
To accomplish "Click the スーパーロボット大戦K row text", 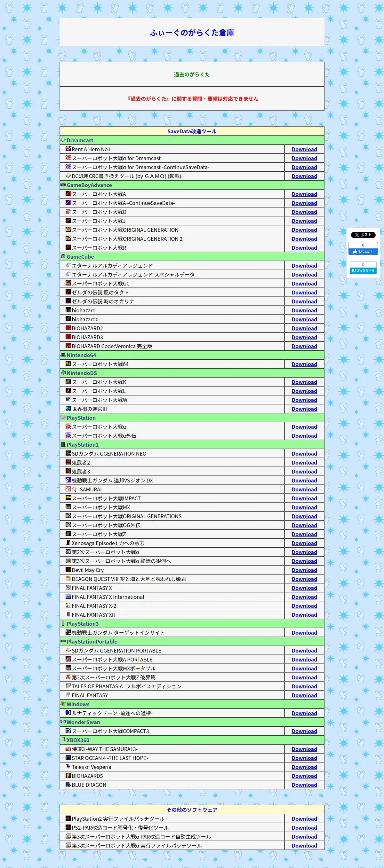I will point(99,382).
